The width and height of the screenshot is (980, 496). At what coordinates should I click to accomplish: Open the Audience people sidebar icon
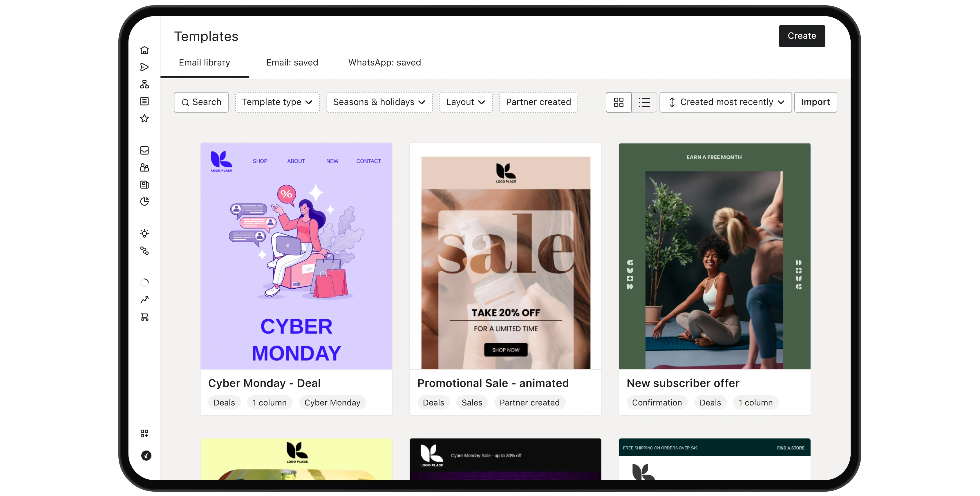pos(144,167)
